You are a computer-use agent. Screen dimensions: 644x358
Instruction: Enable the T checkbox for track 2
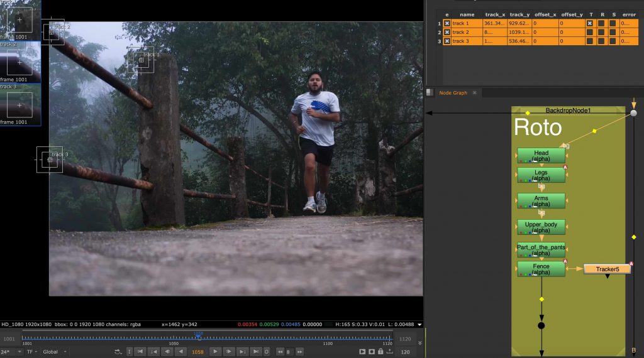(x=590, y=32)
